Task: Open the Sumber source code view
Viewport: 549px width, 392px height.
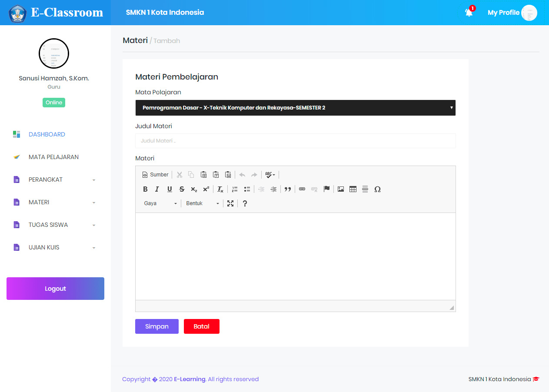Action: pyautogui.click(x=155, y=174)
